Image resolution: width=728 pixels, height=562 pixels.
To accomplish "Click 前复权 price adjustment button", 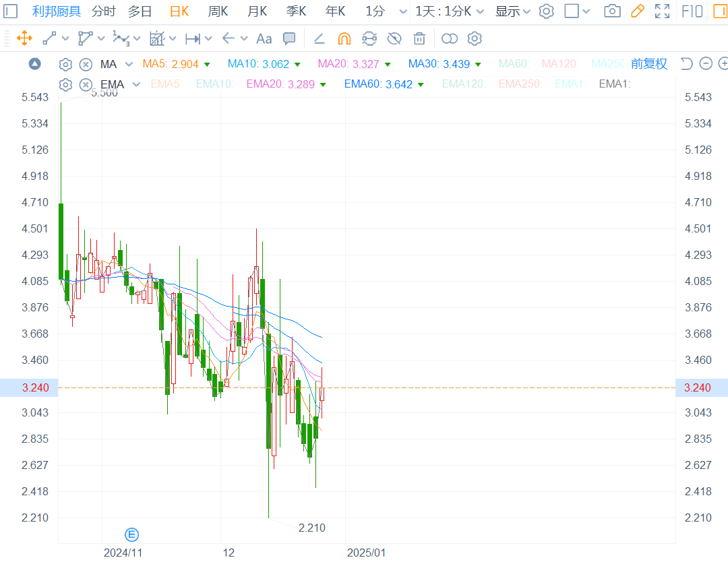I will [648, 63].
